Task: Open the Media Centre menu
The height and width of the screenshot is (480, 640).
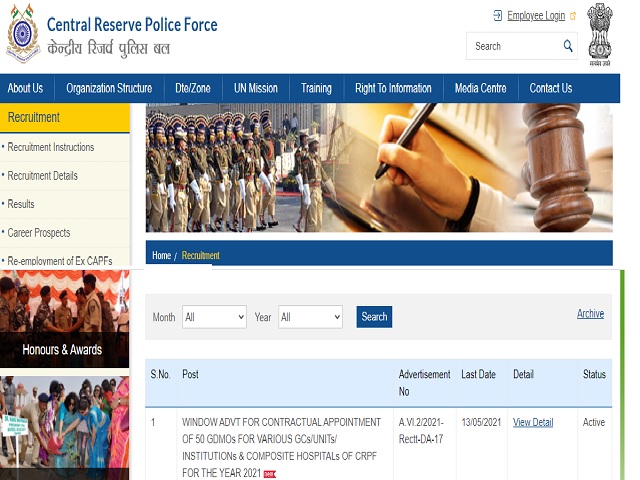Action: pos(480,88)
